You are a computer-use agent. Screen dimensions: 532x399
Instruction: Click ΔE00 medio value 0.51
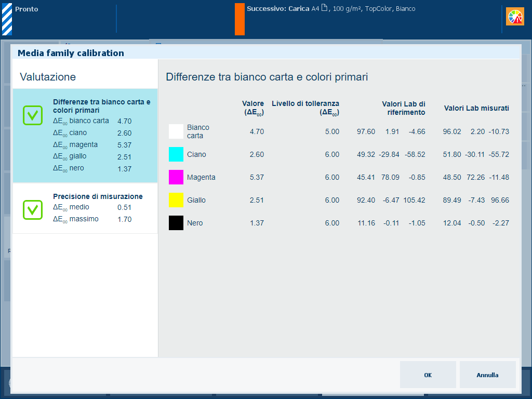click(125, 207)
